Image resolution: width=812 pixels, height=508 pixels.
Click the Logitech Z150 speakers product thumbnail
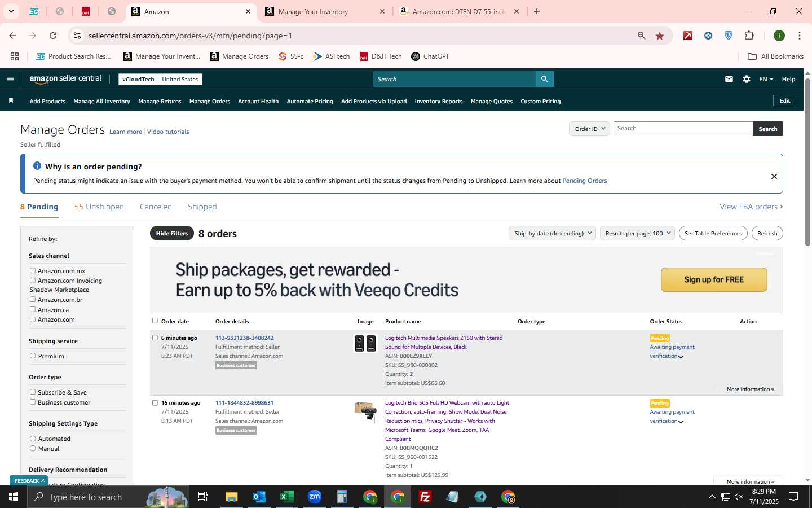[365, 343]
